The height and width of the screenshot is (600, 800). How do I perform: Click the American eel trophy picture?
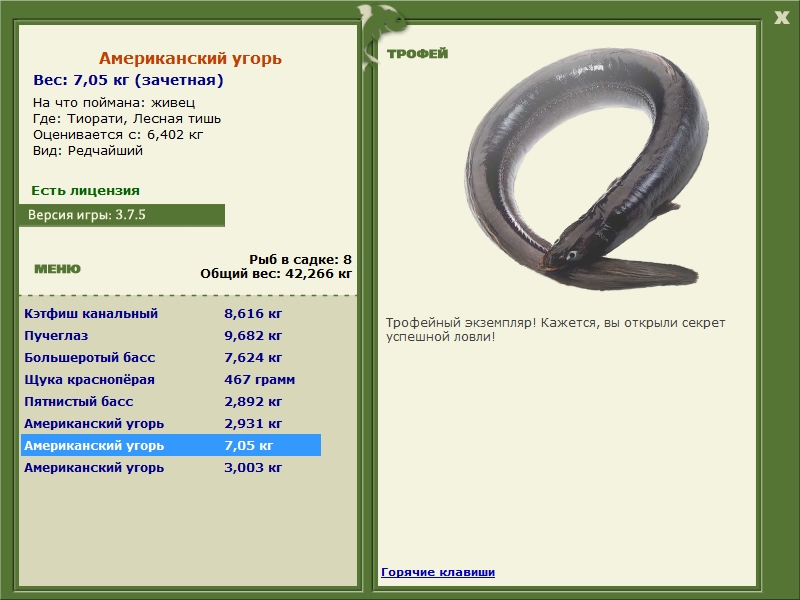tap(586, 168)
